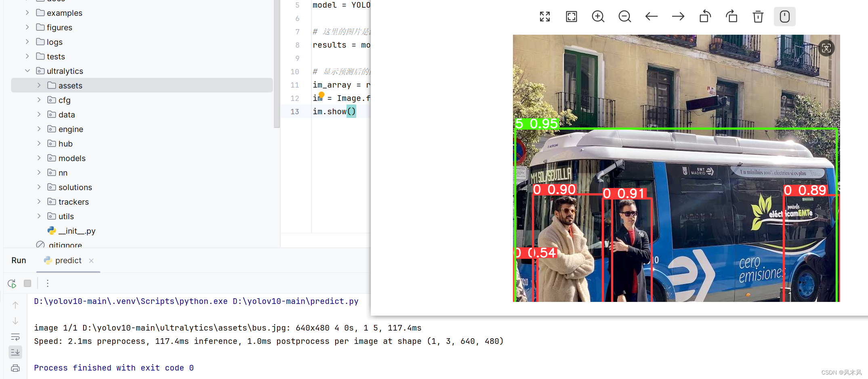This screenshot has height=379, width=868.
Task: Delete the previewed image
Action: point(758,17)
